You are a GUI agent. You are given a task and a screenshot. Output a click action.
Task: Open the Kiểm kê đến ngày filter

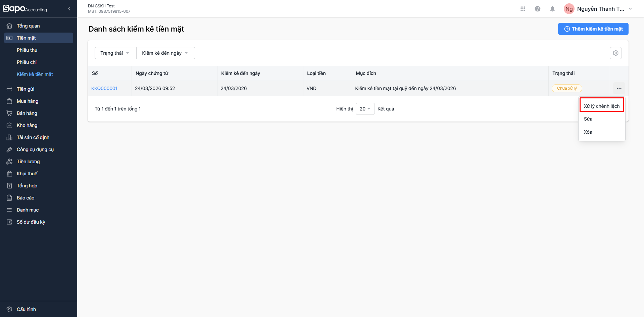165,53
